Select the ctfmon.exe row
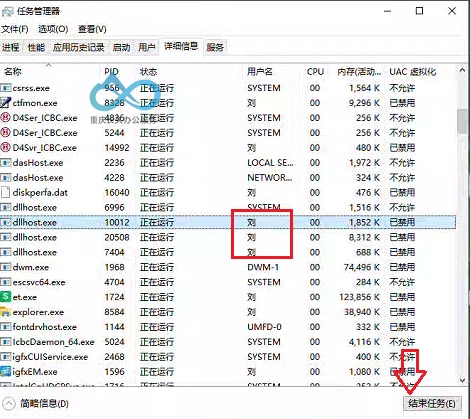This screenshot has height=419, width=470. pos(228,103)
